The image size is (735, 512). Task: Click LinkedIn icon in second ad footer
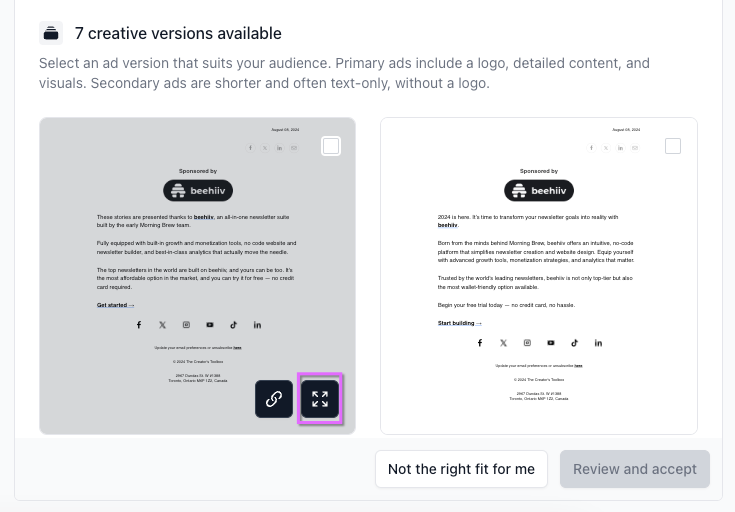598,343
